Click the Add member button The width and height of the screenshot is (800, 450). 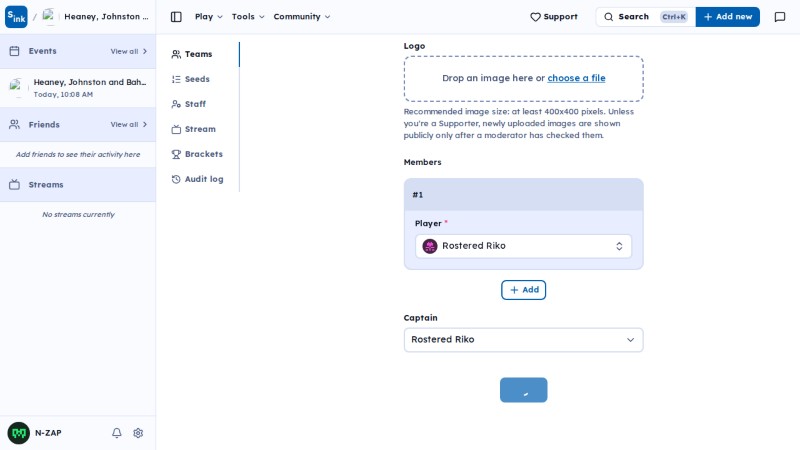(x=523, y=290)
